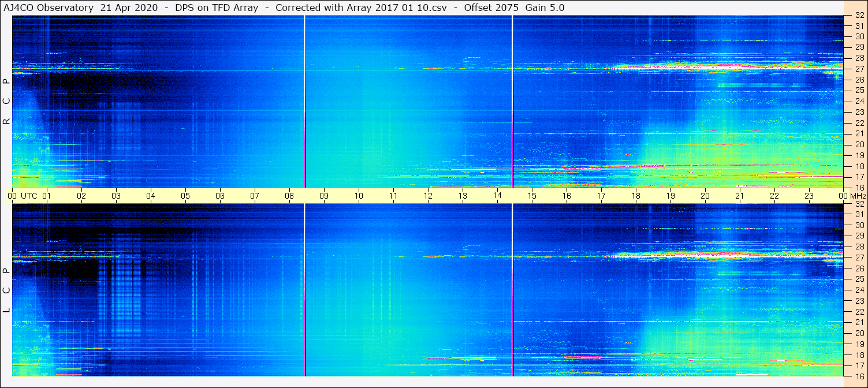Click the Gain 5.0 value in header
Viewport: 868px width, 388px height.
coord(545,8)
